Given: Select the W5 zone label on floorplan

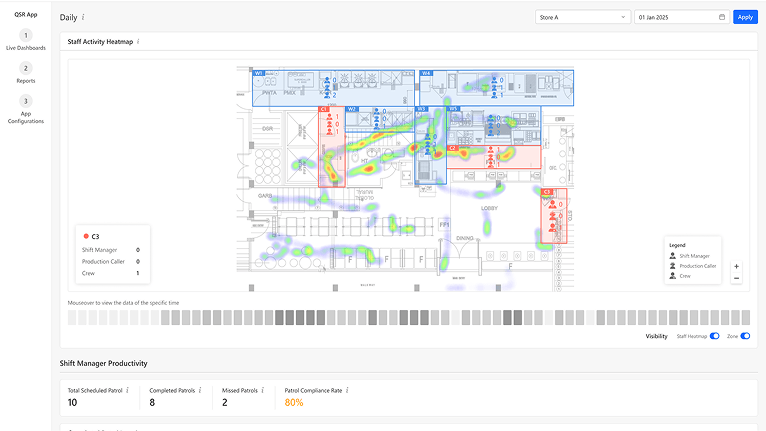Looking at the screenshot, I should coord(453,109).
